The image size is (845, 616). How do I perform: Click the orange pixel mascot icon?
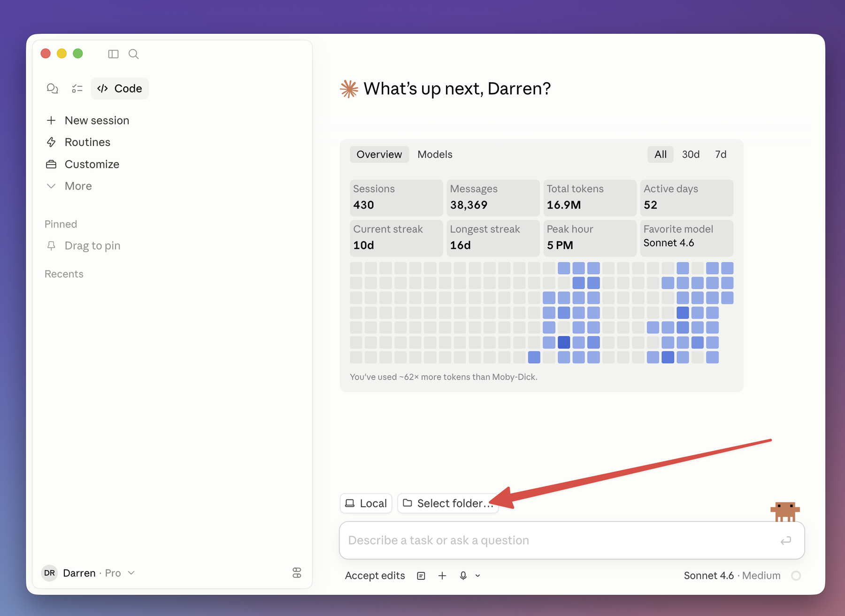pos(785,511)
